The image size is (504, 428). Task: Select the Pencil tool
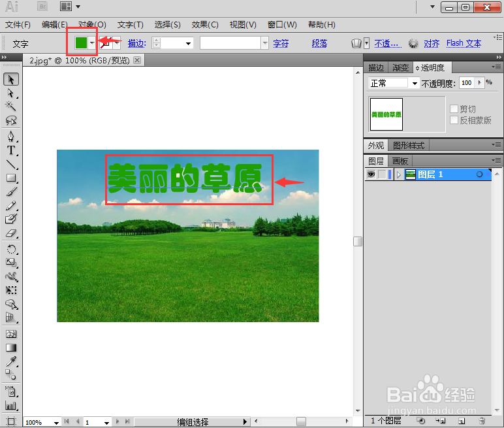point(11,206)
